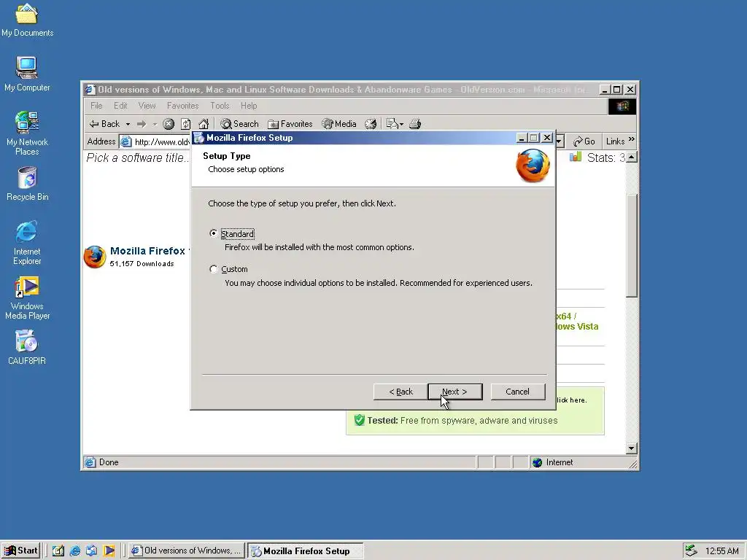Click the Start button

point(21,551)
